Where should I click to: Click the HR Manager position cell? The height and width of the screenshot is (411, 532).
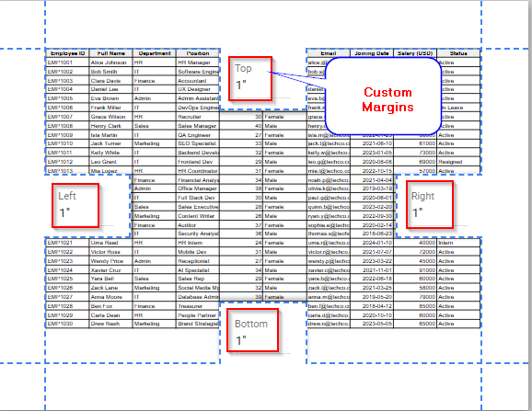198,63
